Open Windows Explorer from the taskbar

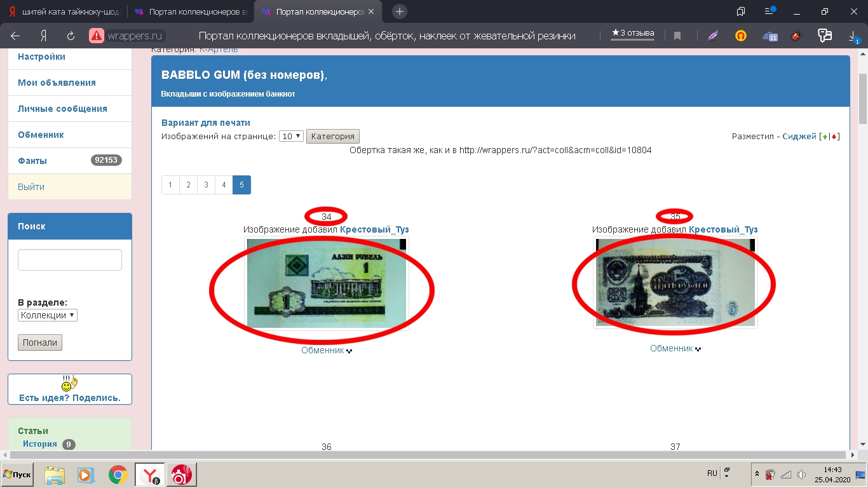55,475
